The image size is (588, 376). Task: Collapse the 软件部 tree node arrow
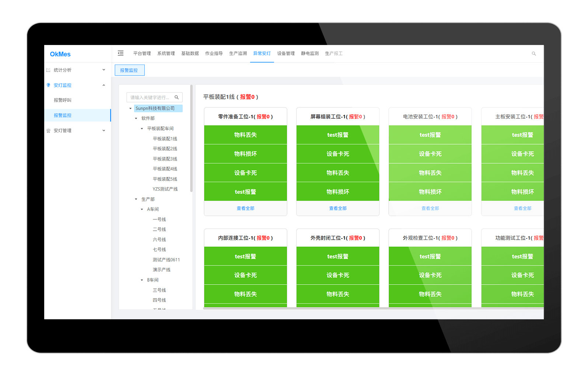(136, 118)
